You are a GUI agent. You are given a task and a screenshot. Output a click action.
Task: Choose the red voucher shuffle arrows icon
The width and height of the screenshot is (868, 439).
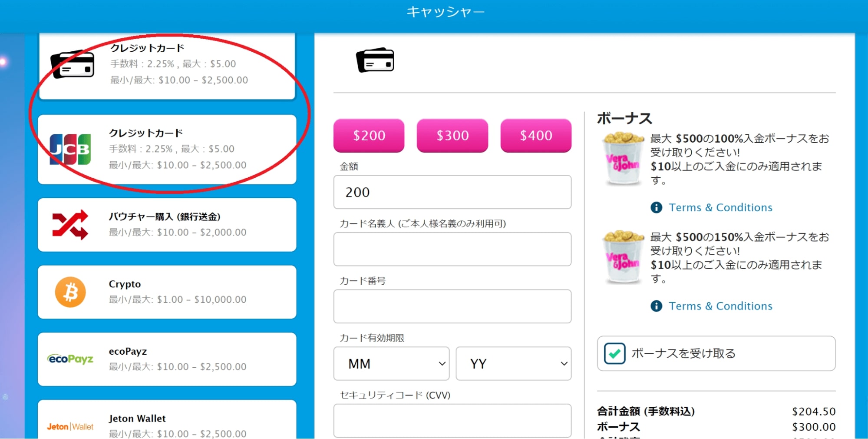pyautogui.click(x=70, y=225)
